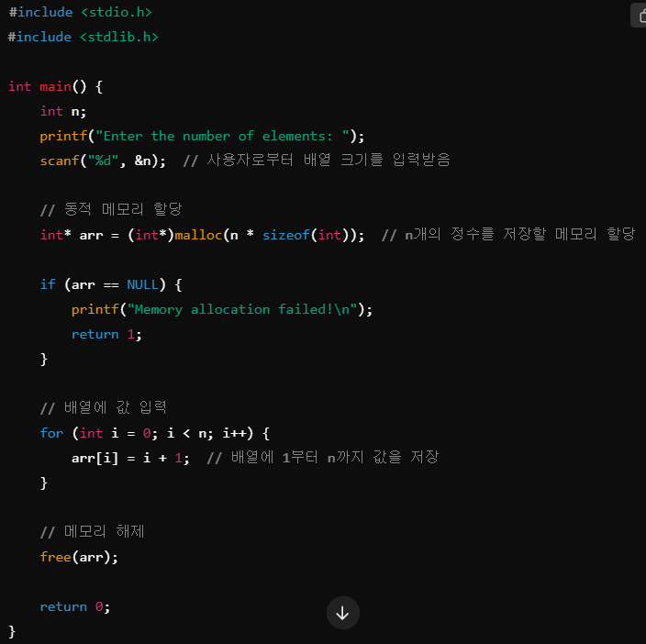The height and width of the screenshot is (644, 646).
Task: Click the comment '// 배열에 값 입력'
Action: click(x=104, y=407)
